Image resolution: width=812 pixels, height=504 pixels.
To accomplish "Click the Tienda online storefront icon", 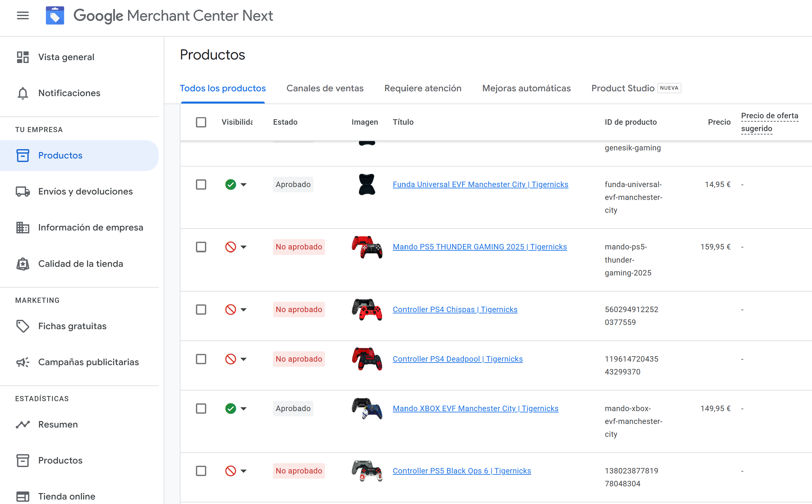I will (23, 496).
